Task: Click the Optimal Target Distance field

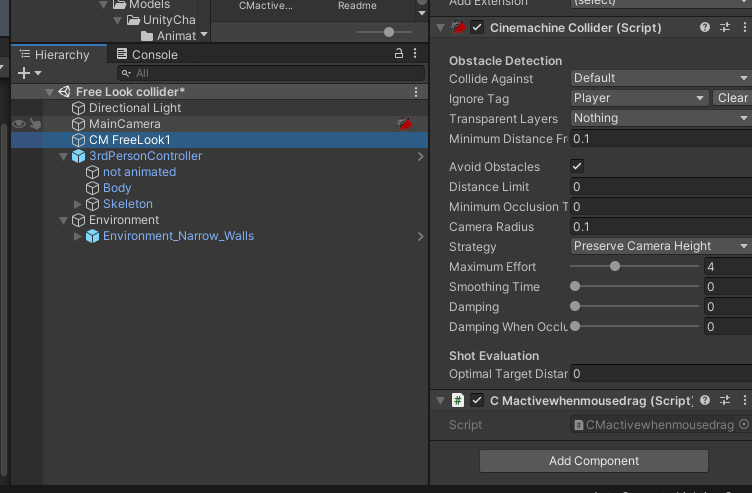Action: [661, 374]
